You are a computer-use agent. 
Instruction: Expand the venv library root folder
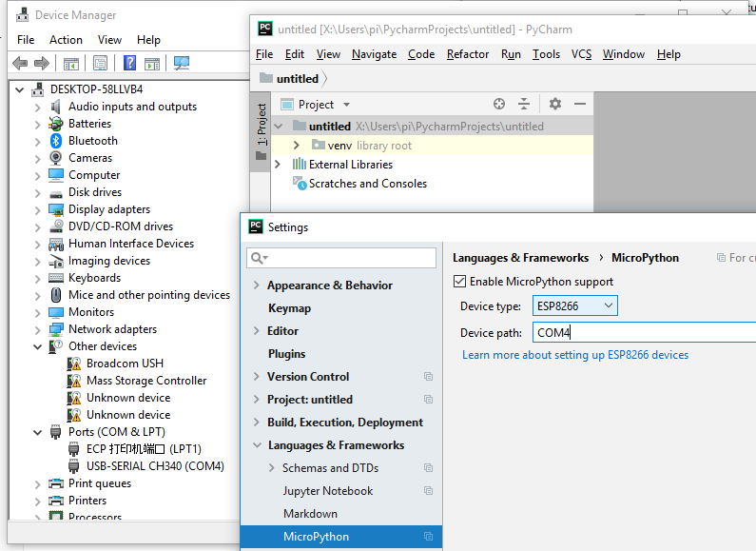[297, 145]
